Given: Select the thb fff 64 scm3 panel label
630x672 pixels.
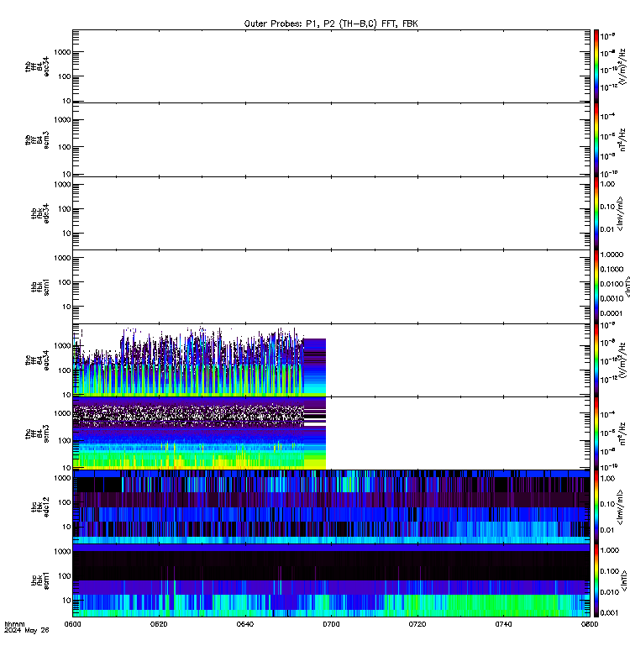Looking at the screenshot, I should point(37,140).
